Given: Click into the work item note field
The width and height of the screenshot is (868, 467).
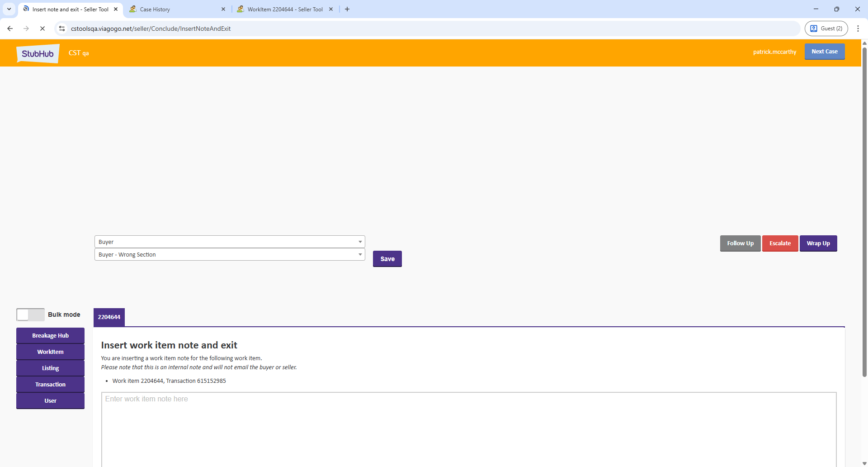Looking at the screenshot, I should (468, 428).
